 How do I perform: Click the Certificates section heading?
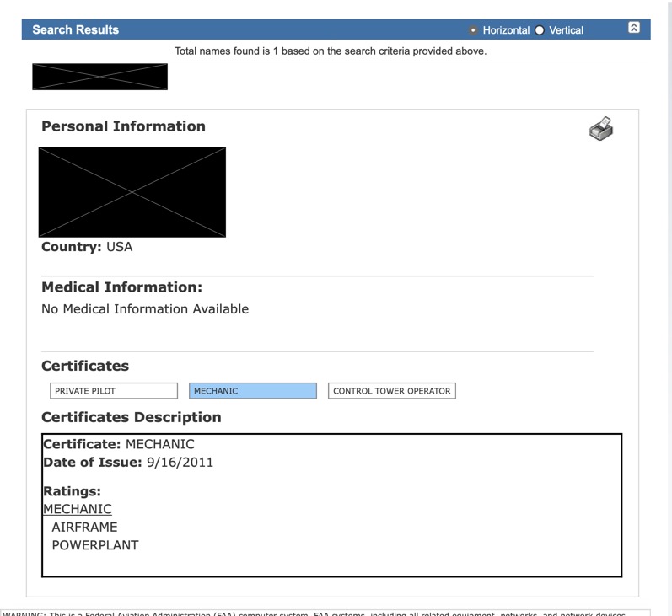85,366
